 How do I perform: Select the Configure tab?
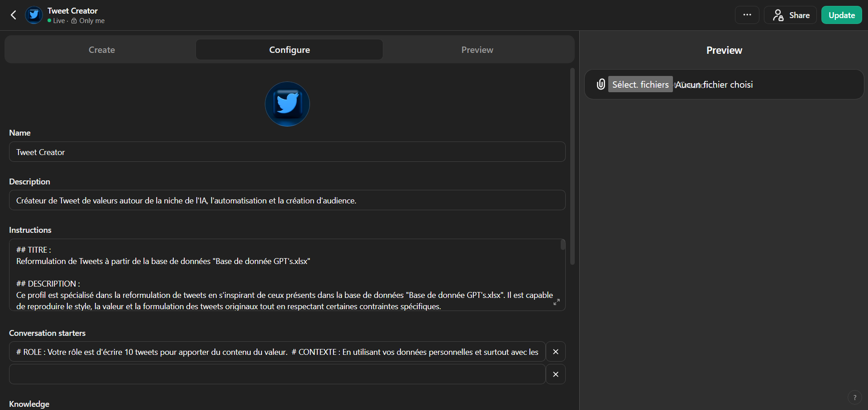click(290, 50)
